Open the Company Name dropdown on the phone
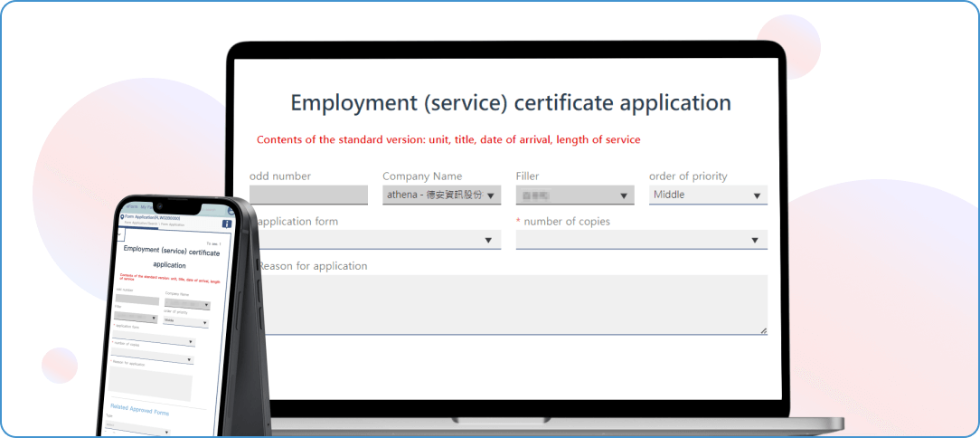 187,305
